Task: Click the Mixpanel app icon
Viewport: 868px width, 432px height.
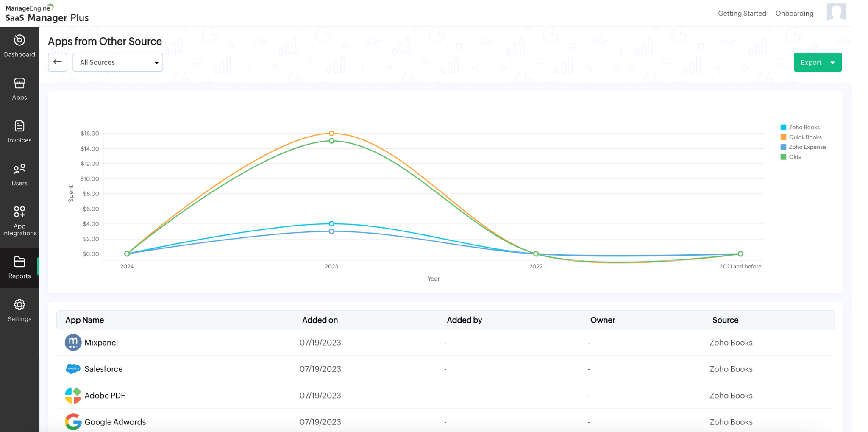Action: 73,342
